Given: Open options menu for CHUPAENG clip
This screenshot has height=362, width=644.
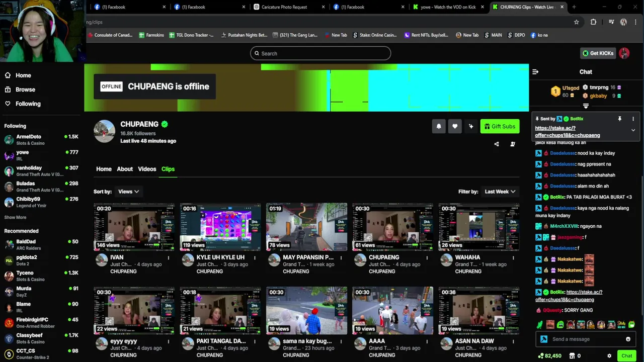Looking at the screenshot, I should [x=427, y=258].
